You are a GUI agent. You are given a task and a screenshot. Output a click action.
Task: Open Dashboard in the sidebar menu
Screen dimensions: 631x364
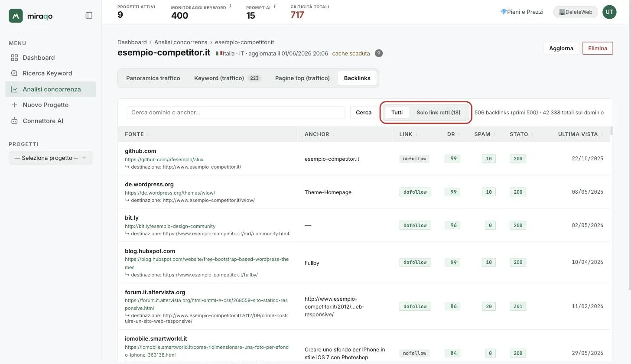click(51, 58)
